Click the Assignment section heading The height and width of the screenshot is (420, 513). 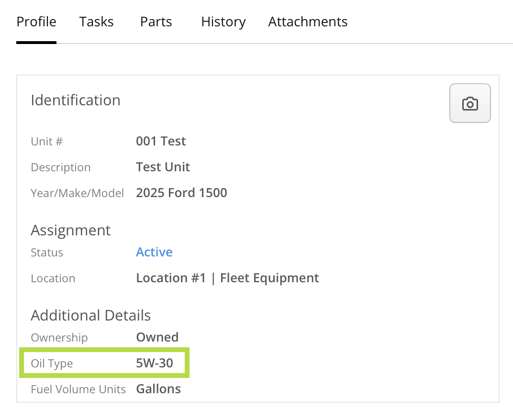pyautogui.click(x=71, y=230)
